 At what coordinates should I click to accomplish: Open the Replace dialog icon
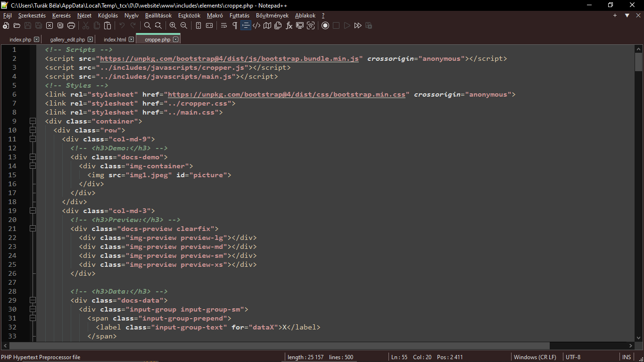tap(158, 25)
